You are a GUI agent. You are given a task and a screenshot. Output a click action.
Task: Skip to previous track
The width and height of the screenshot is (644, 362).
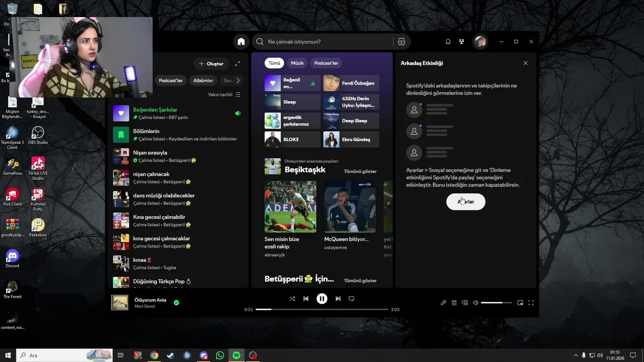[306, 299]
